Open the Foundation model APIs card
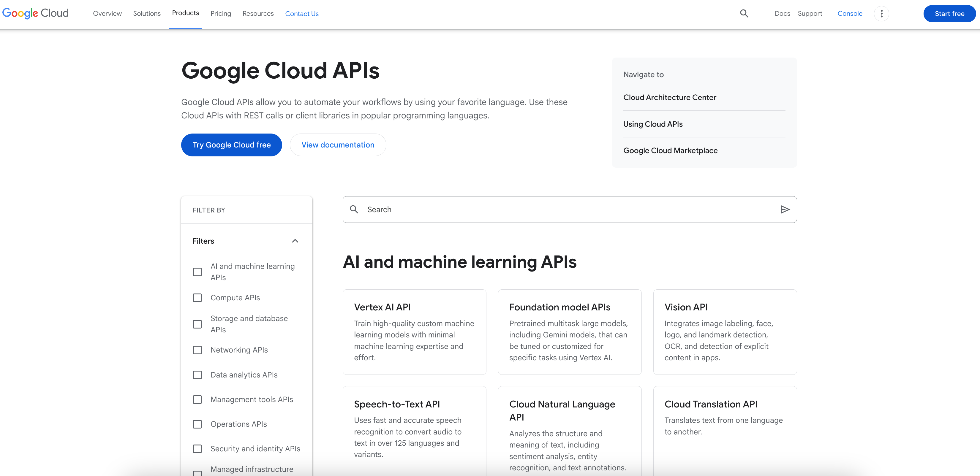980x476 pixels. [570, 332]
